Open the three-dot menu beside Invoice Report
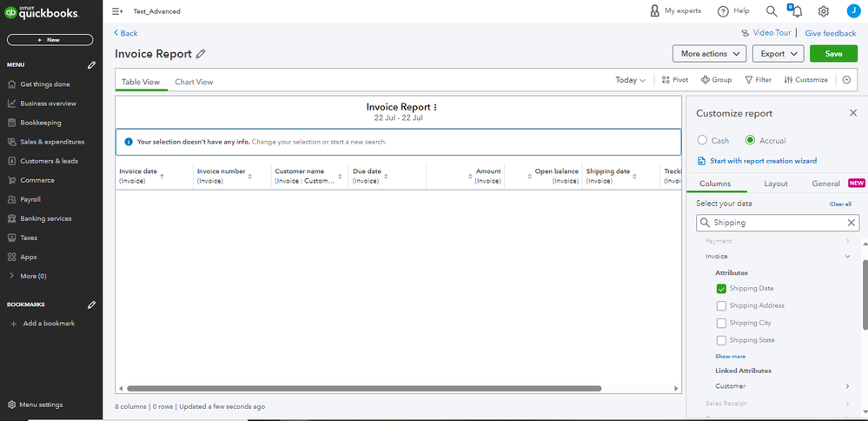The width and height of the screenshot is (868, 421). click(x=435, y=107)
